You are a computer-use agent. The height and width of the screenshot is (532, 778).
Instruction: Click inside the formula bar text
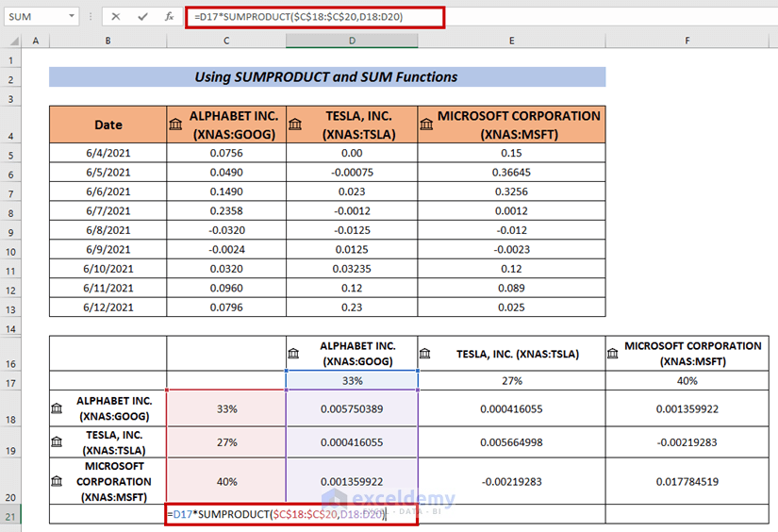coord(298,17)
